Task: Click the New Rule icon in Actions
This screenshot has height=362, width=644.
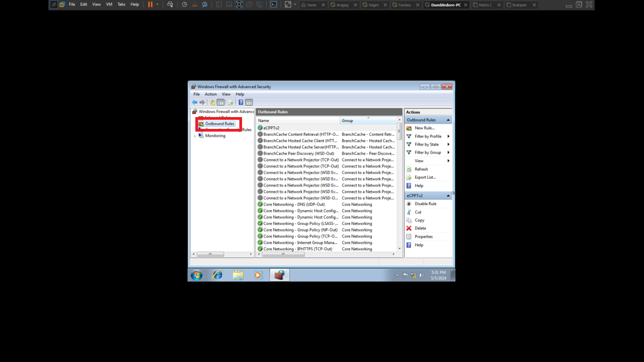Action: click(409, 128)
